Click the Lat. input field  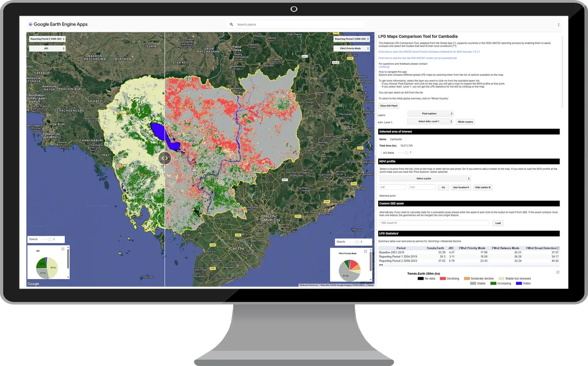coord(392,187)
